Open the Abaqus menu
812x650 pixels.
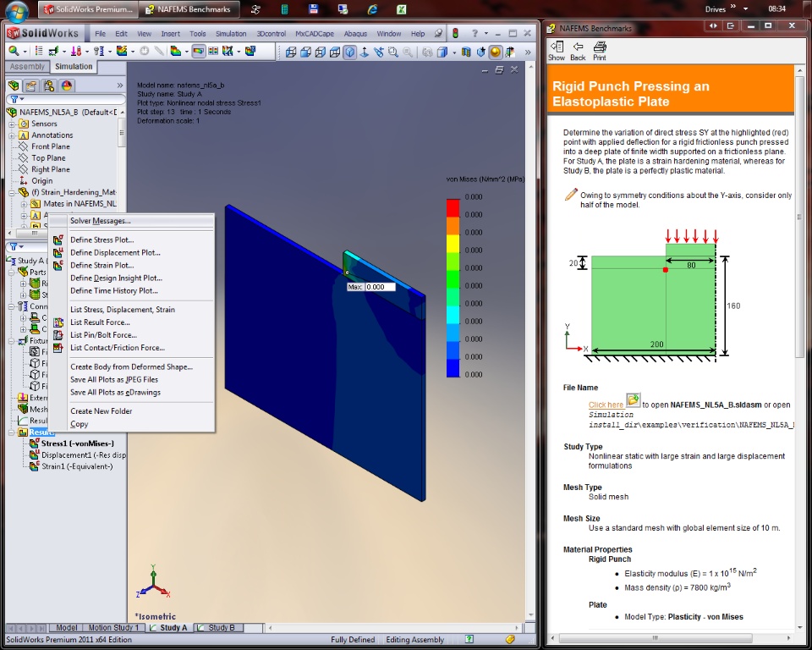[355, 34]
